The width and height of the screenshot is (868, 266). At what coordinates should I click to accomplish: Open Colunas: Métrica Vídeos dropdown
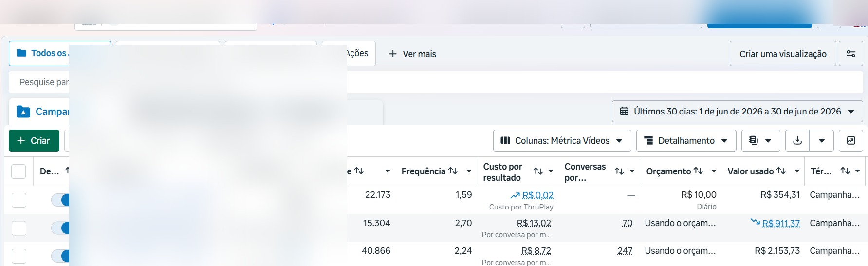point(562,141)
